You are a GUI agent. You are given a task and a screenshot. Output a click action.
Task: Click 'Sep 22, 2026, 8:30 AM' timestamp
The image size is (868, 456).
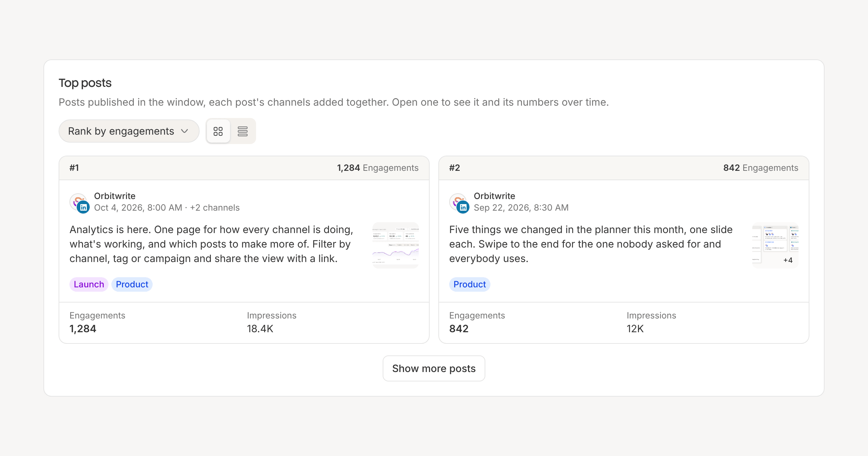(521, 208)
